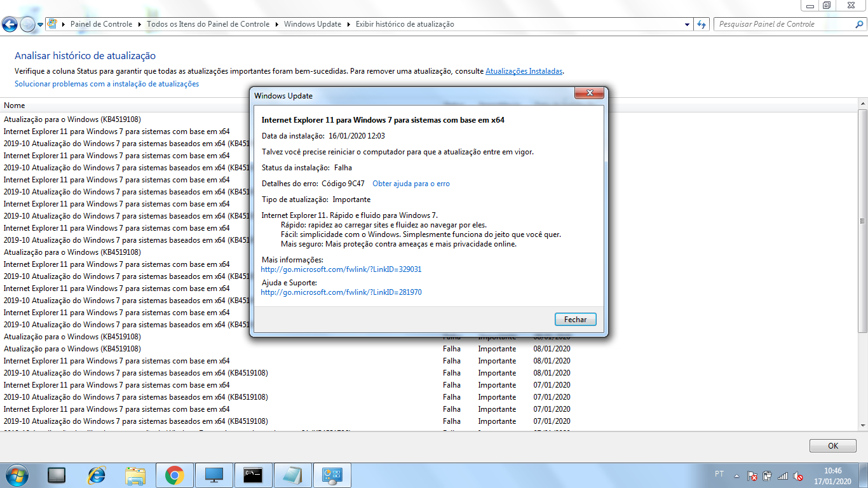This screenshot has height=488, width=868.
Task: Focus the Pesquisar Painel de Controle field
Action: pyautogui.click(x=785, y=24)
